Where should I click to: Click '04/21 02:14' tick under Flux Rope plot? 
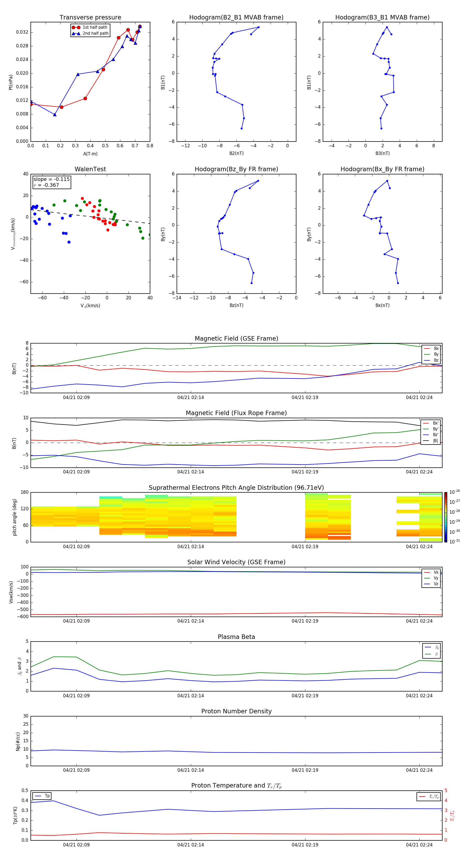(191, 472)
